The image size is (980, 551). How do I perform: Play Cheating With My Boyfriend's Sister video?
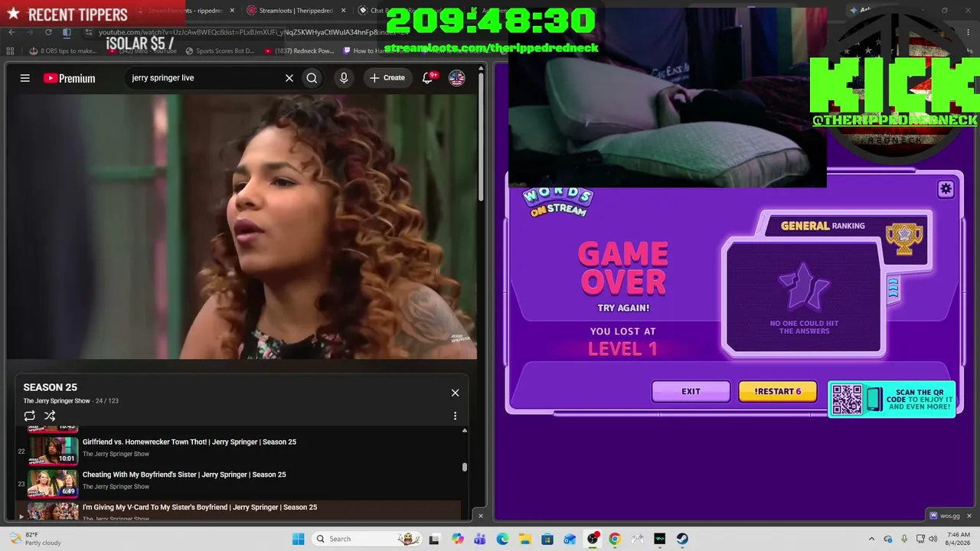point(184,474)
